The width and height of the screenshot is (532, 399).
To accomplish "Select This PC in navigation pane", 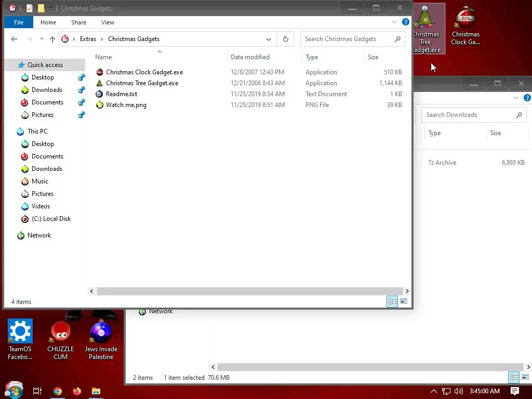I will (x=37, y=131).
